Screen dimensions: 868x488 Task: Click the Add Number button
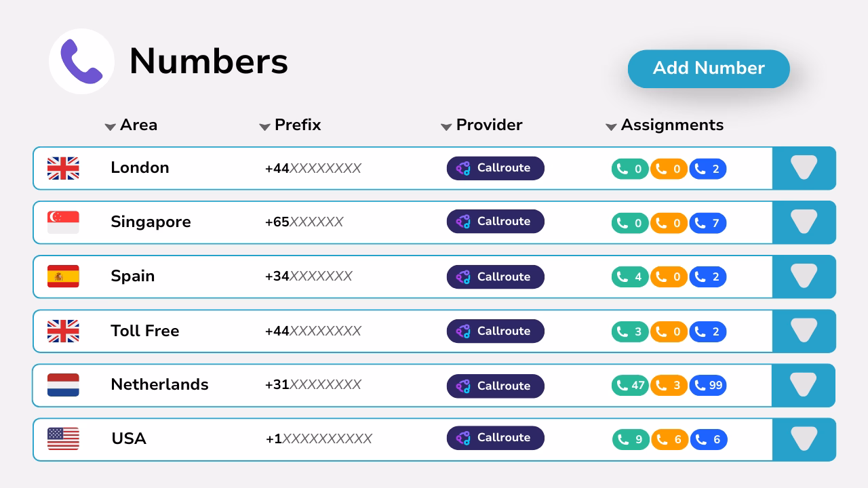click(709, 68)
